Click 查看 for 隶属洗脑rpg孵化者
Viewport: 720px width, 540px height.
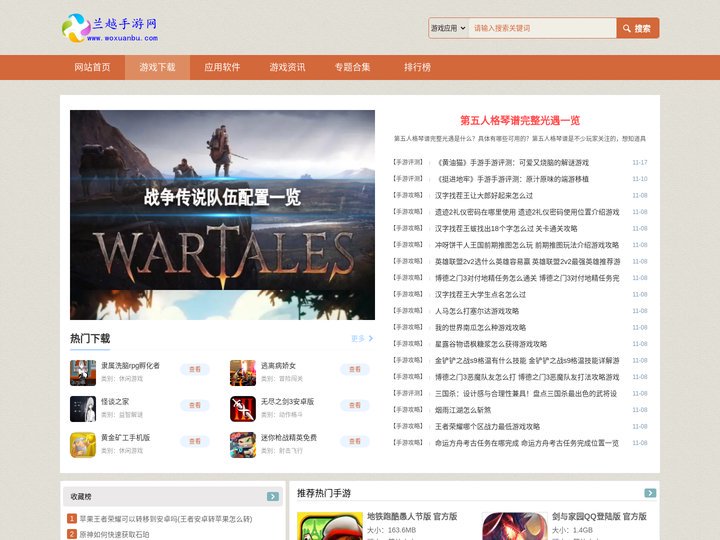pos(195,369)
